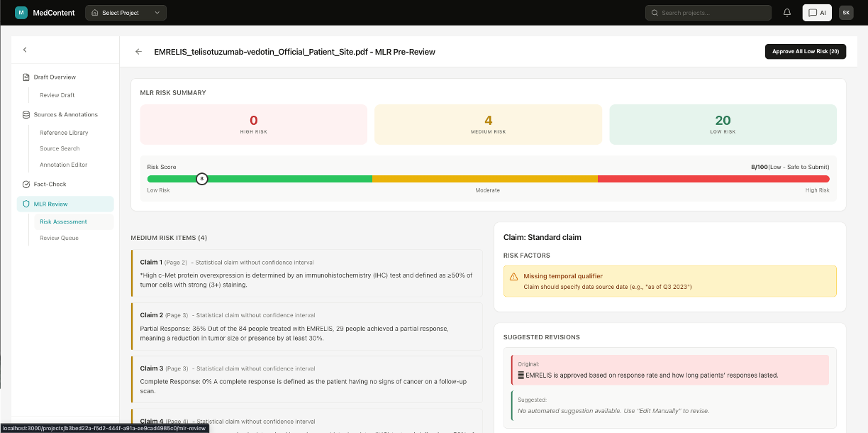The width and height of the screenshot is (868, 433).
Task: Navigate back with the document back arrow
Action: (138, 51)
